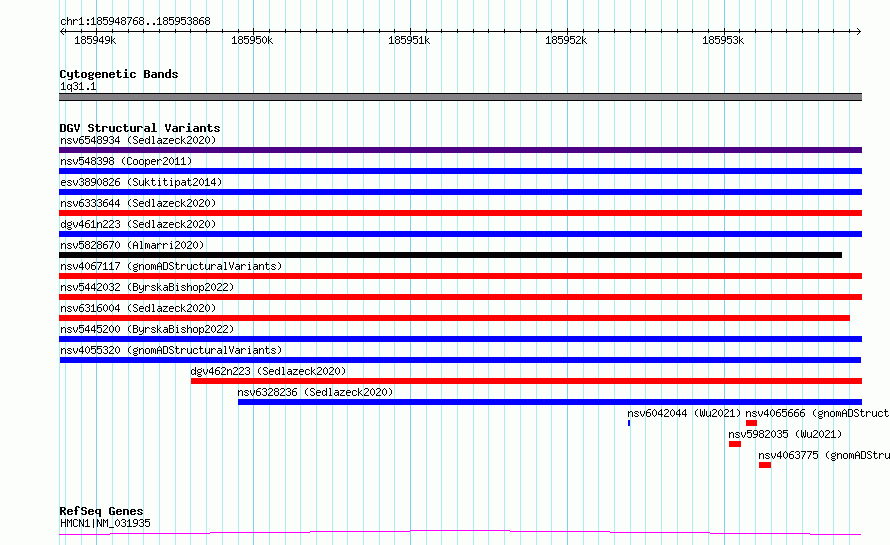Select the red nsv6333644 variant bar

460,213
